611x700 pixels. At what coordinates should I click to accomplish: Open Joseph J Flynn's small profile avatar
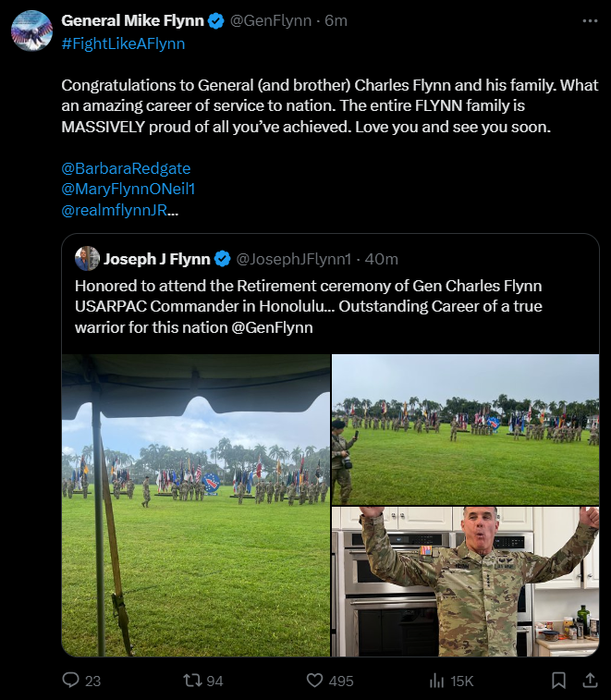(87, 258)
